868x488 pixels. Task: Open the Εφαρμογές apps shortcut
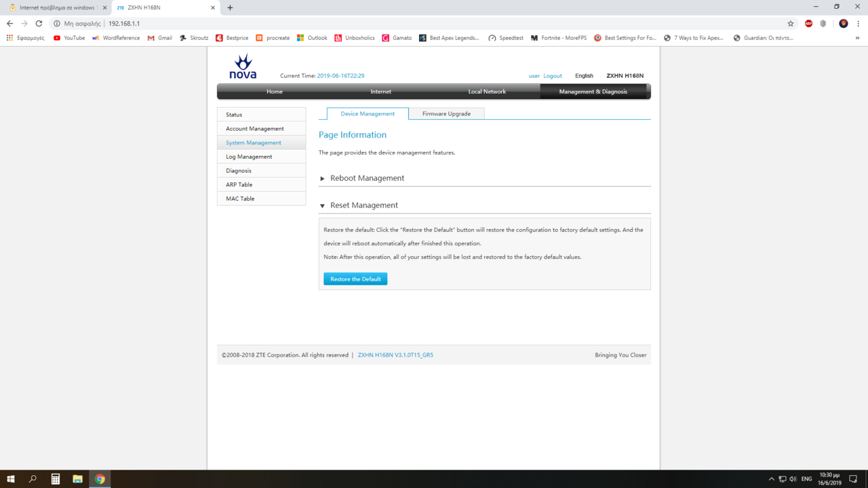pyautogui.click(x=26, y=38)
